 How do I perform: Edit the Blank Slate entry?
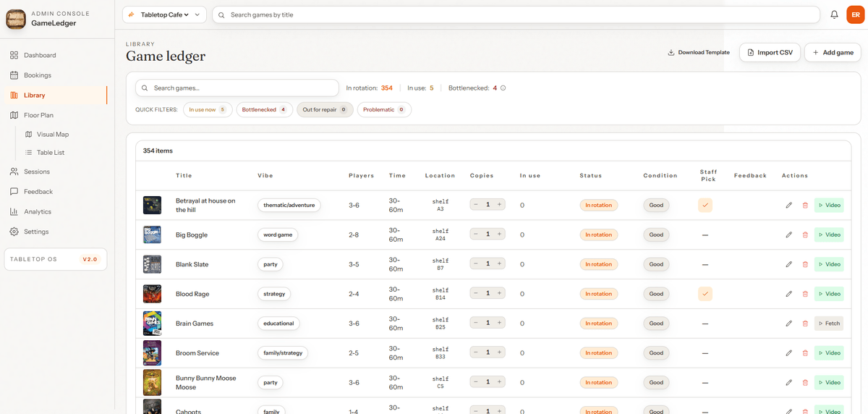tap(789, 264)
